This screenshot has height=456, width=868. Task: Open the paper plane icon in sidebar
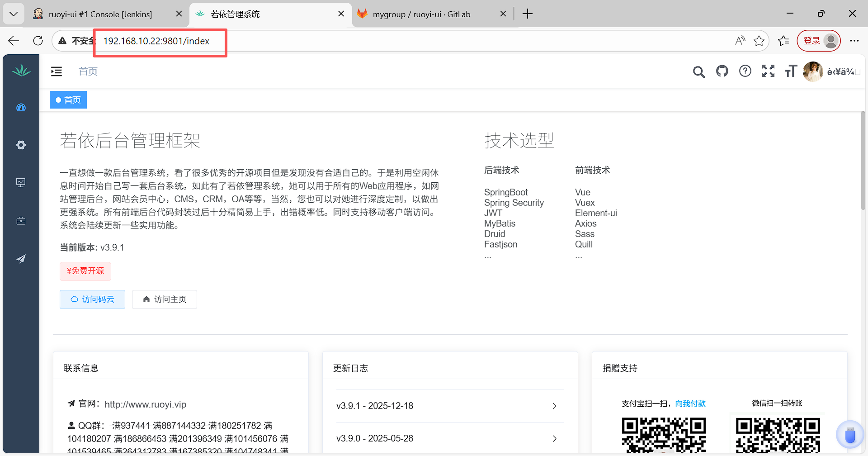[x=21, y=259]
